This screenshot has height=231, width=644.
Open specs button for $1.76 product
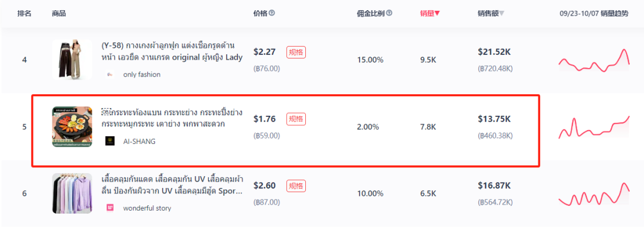296,119
